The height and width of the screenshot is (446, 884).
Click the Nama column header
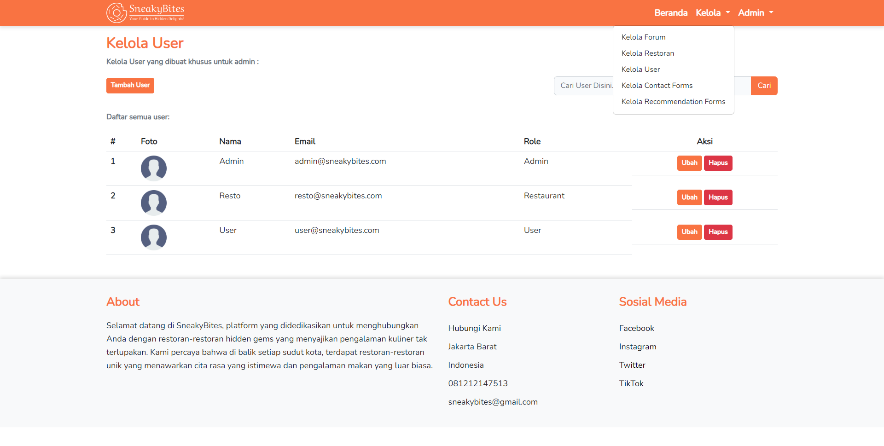[230, 142]
